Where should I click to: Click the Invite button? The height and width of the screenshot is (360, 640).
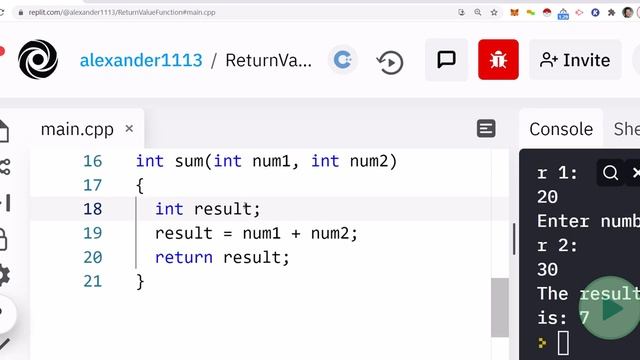pos(575,60)
